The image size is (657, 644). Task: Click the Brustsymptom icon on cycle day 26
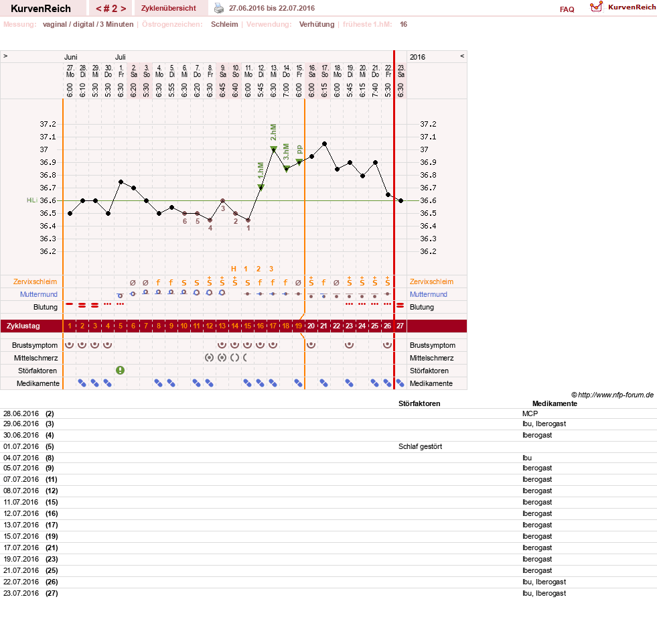pos(387,345)
